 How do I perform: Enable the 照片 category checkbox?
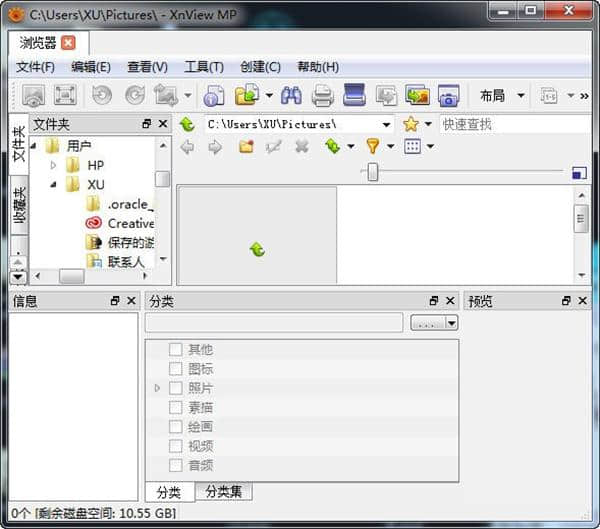(175, 388)
